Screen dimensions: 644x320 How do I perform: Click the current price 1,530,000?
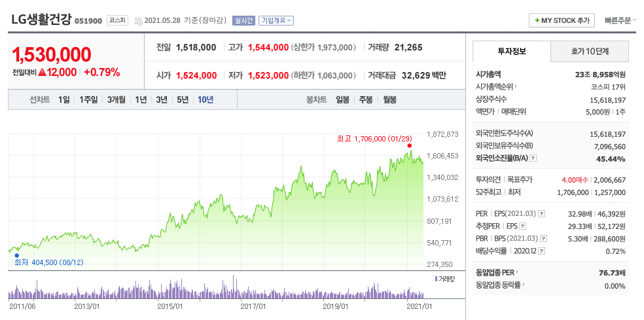pos(52,54)
